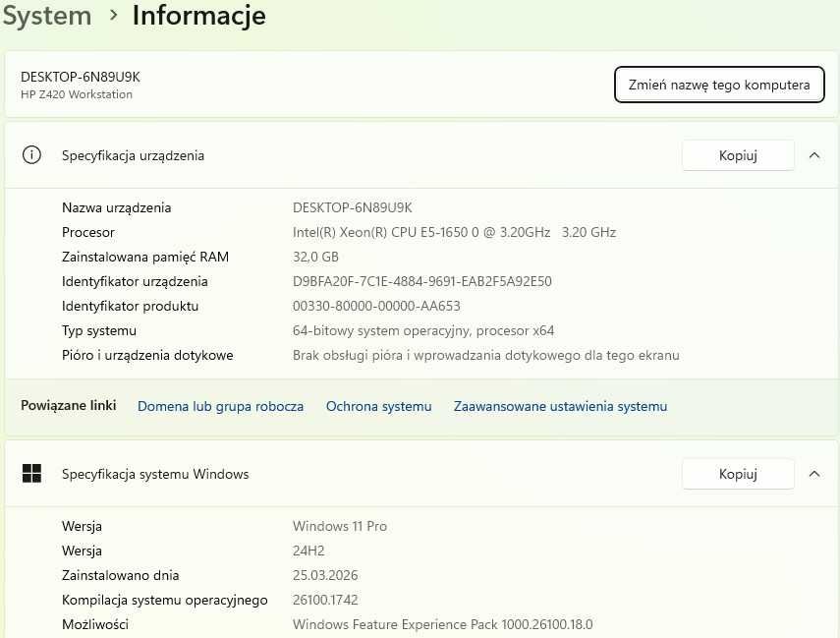Click the Windows logo icon beside Specyfikacja systemu Windows
The image size is (840, 638).
[x=31, y=474]
